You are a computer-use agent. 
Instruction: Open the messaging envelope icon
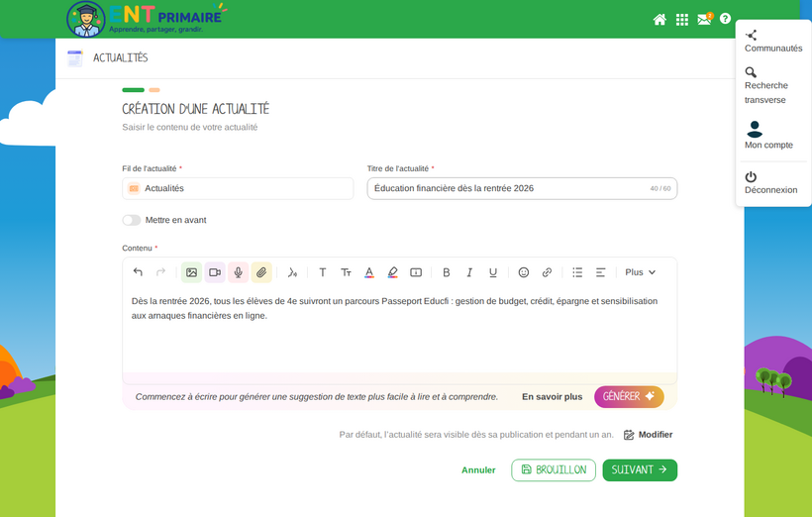(x=704, y=19)
